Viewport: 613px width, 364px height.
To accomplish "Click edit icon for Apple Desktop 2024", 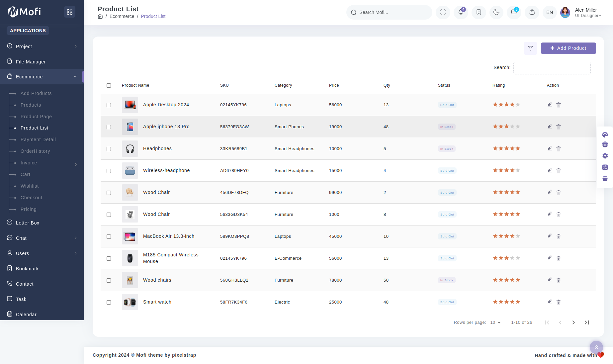I will pyautogui.click(x=550, y=105).
